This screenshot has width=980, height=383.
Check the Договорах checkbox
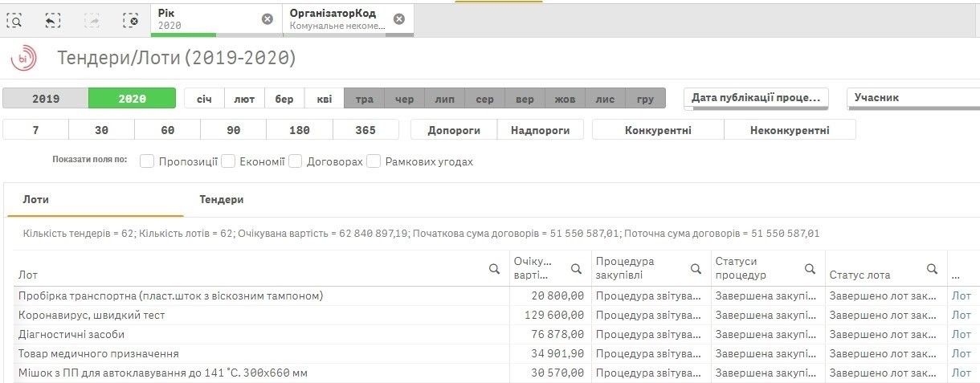pyautogui.click(x=295, y=161)
